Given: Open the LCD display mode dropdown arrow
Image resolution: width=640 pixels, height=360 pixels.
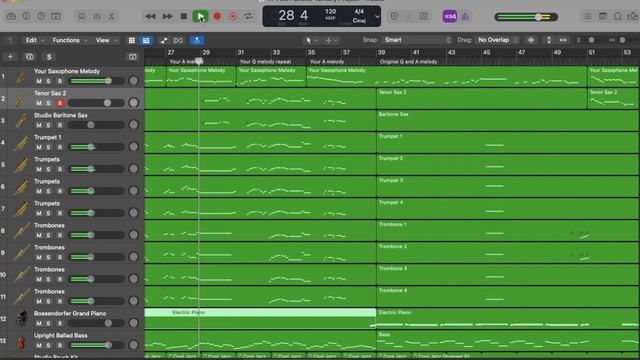Looking at the screenshot, I should 377,17.
